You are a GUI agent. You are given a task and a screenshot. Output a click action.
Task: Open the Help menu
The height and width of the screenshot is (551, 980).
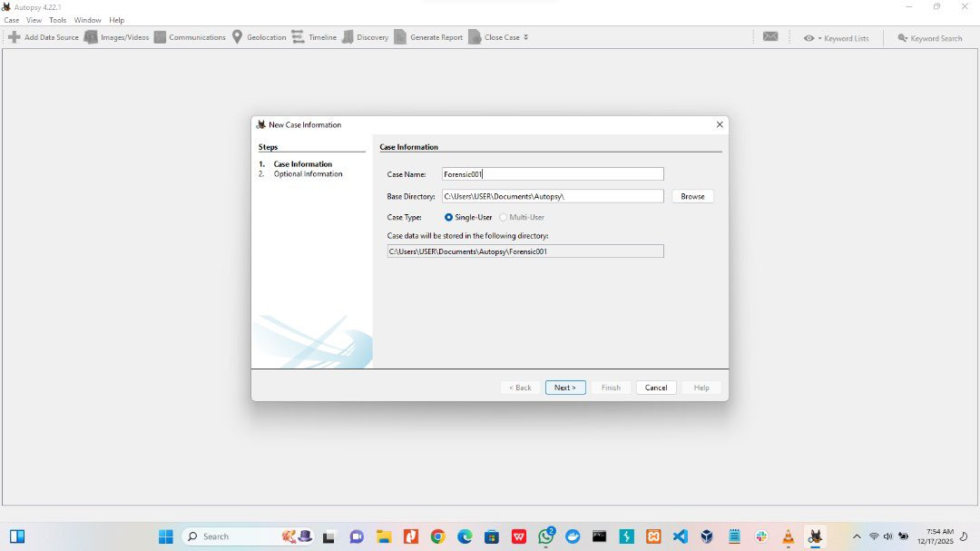coord(117,20)
